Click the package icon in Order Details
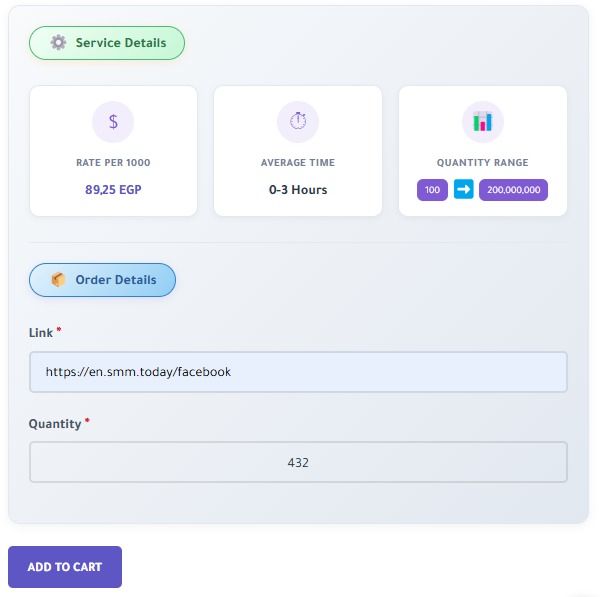 (58, 280)
